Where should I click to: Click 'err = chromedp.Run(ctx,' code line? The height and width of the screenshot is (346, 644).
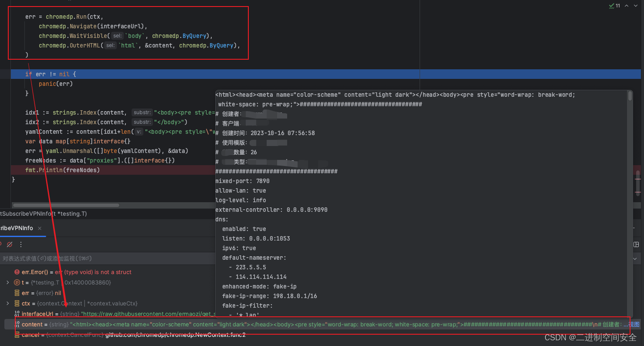pyautogui.click(x=64, y=17)
